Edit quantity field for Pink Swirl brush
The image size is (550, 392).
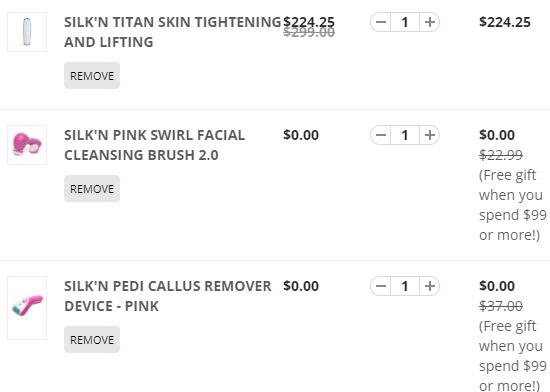405,135
